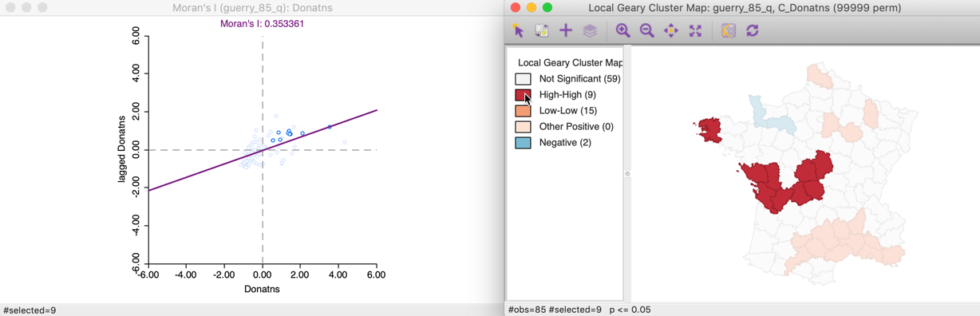Screen dimensions: 980x316
Task: Click the Other Positive legend swatch
Action: tap(523, 127)
